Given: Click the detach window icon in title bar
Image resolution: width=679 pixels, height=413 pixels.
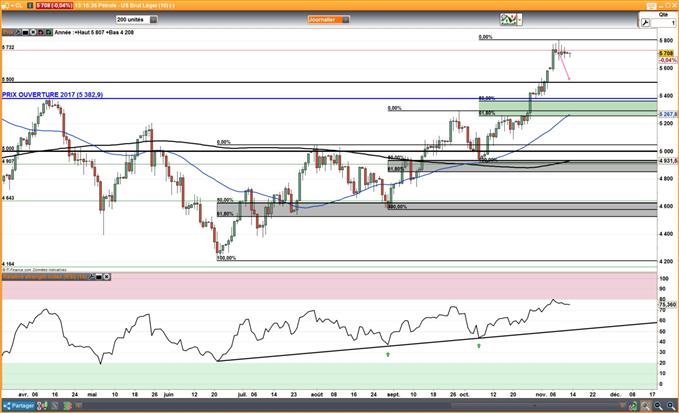Looking at the screenshot, I should tap(652, 5).
